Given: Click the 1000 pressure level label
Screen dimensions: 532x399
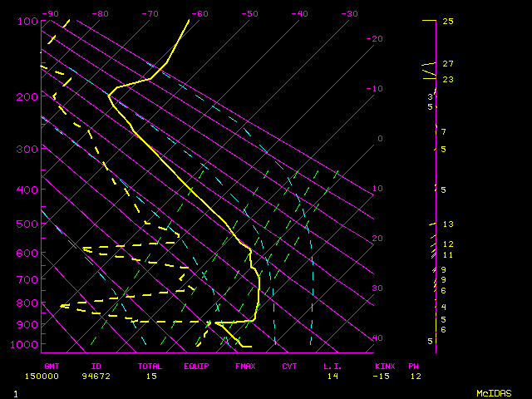Looking at the screenshot, I should point(27,345).
